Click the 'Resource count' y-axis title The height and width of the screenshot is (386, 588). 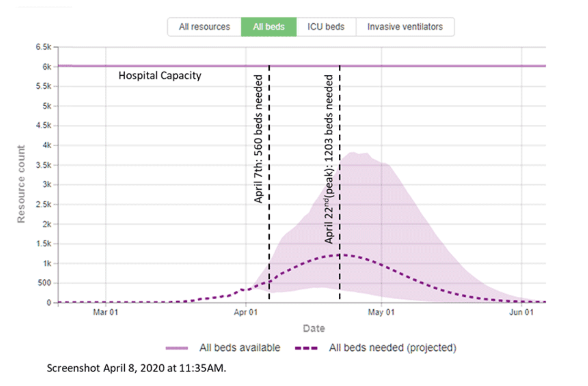tap(21, 184)
